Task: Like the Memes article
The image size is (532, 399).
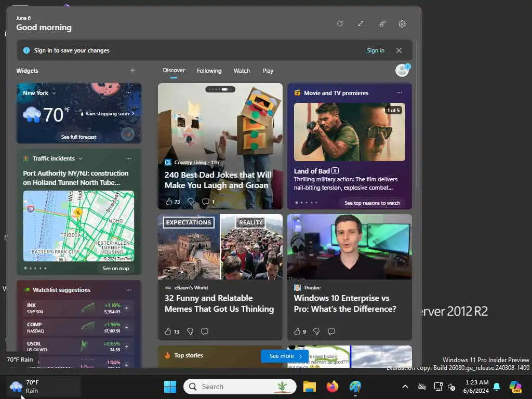Action: coord(168,331)
